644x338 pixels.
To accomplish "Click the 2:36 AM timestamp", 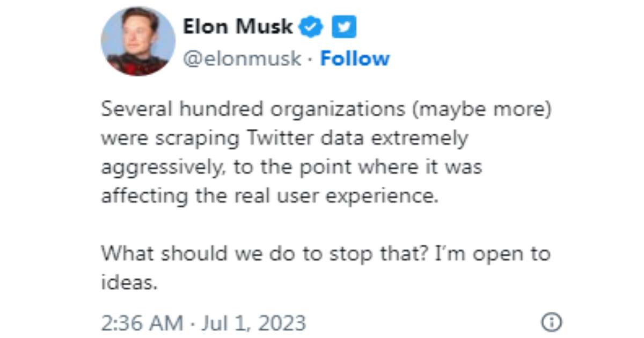I will click(x=142, y=323).
